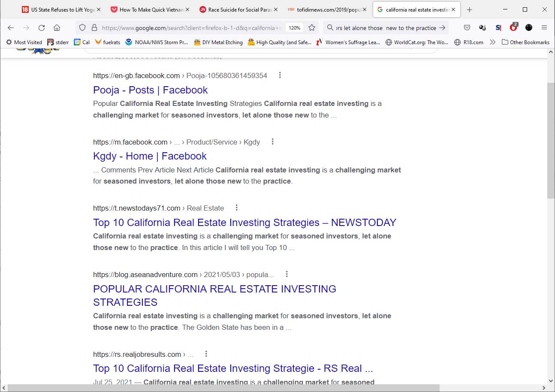The width and height of the screenshot is (555, 392).
Task: Close the How To Make Quick Vietnam tab
Action: 187,9
